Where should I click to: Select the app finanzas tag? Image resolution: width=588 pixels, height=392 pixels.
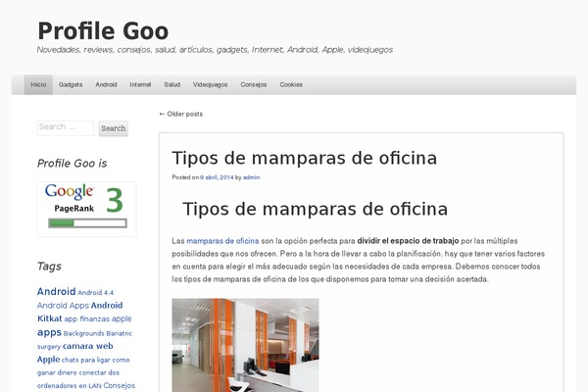(87, 319)
